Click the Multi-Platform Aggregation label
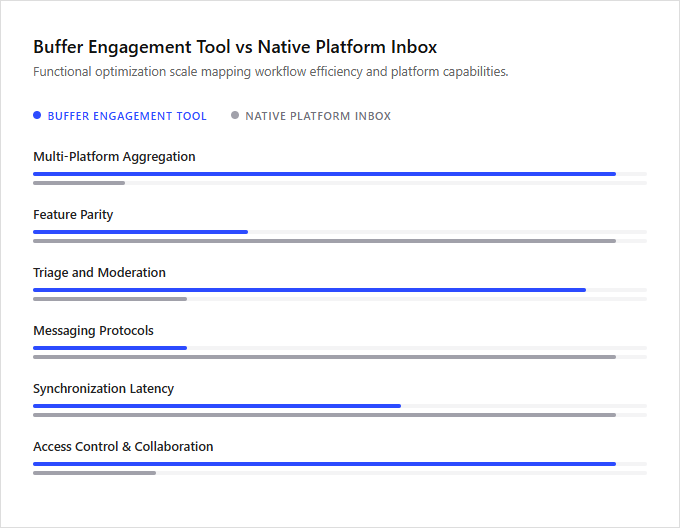 [114, 156]
